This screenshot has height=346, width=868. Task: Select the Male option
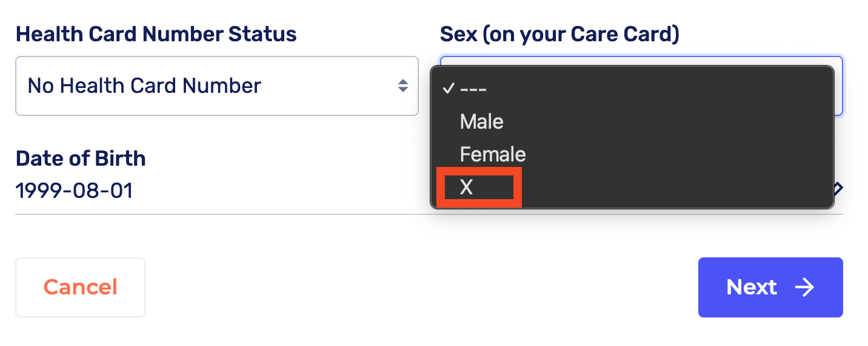tap(482, 121)
